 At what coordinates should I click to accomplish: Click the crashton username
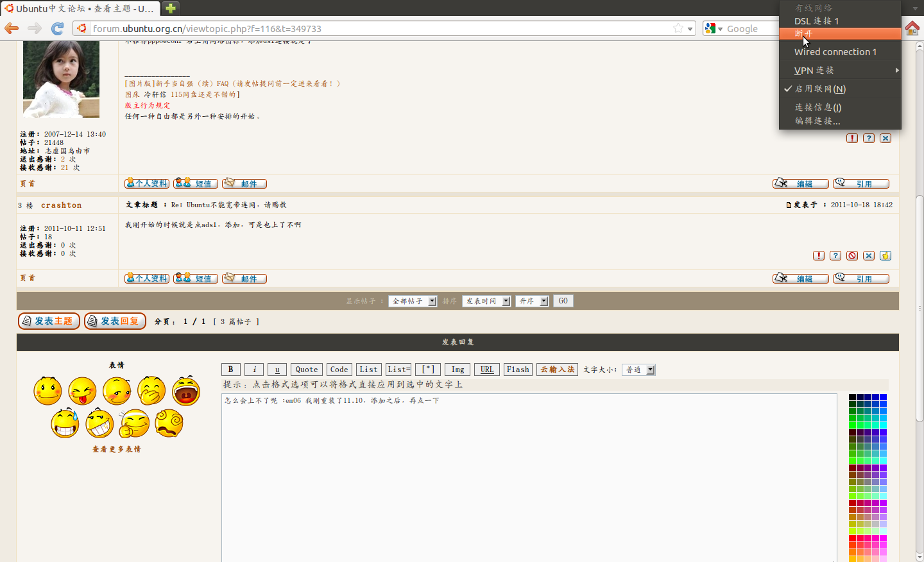pos(62,205)
